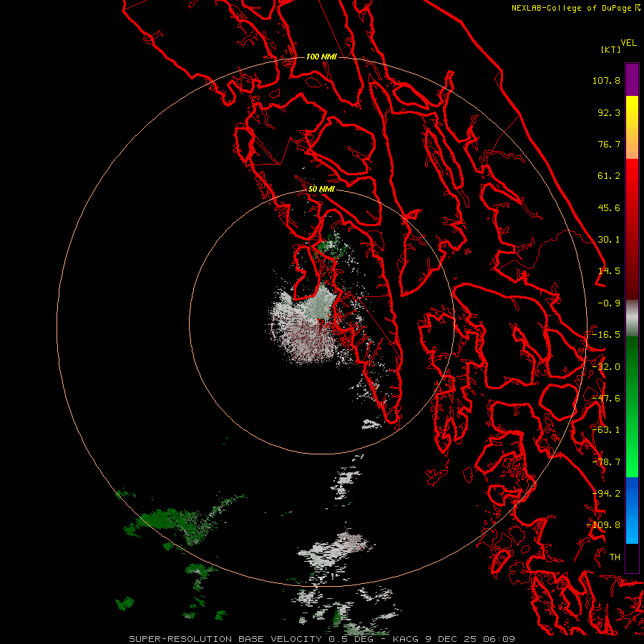The image size is (644, 644).
Task: Select the 45.6 scale value
Action: [609, 208]
